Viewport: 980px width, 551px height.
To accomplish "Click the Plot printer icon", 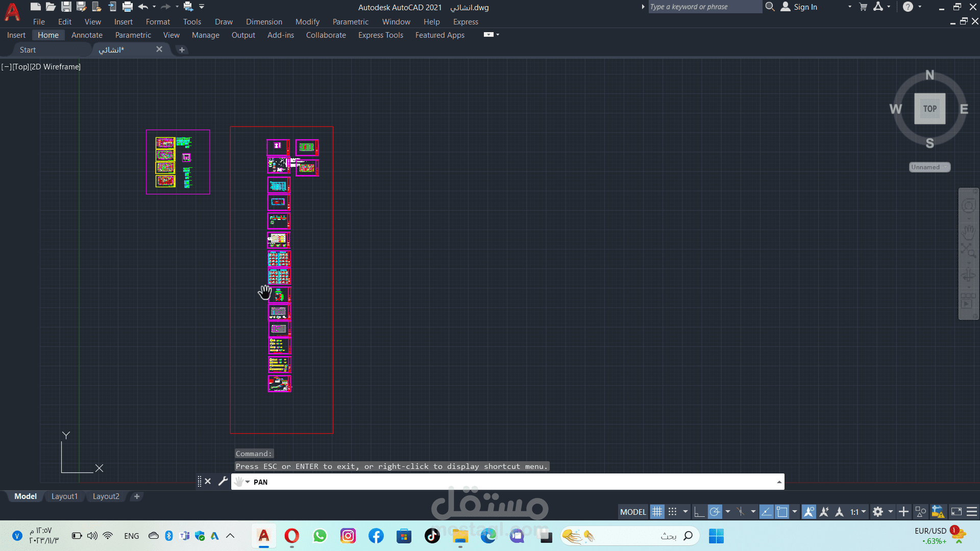I will click(x=128, y=7).
